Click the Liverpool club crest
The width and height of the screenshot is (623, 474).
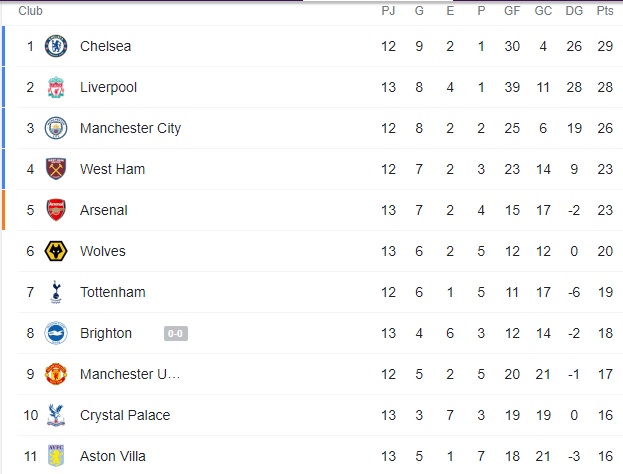click(x=56, y=87)
